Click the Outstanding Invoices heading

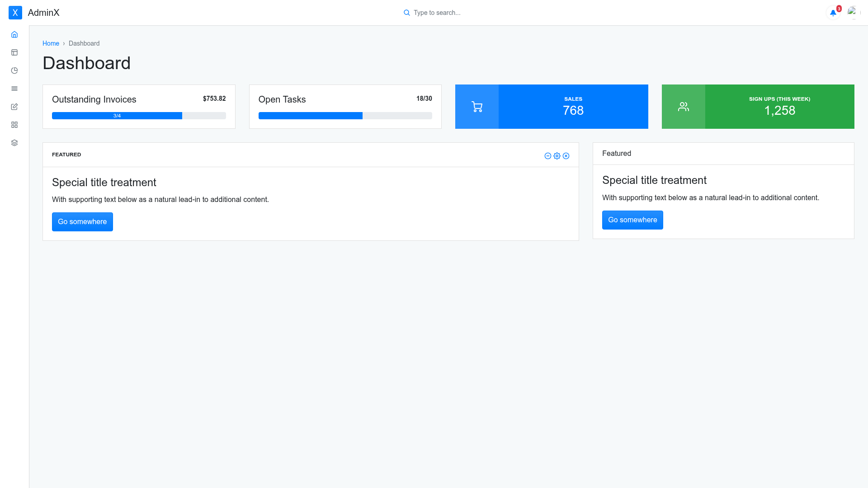pyautogui.click(x=94, y=99)
